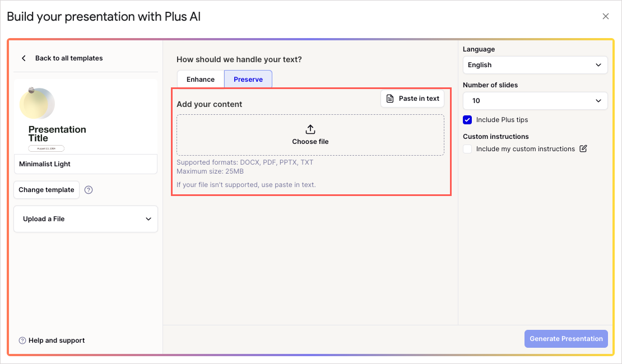This screenshot has width=622, height=364.
Task: Close the Build your presentation dialog
Action: pyautogui.click(x=605, y=16)
